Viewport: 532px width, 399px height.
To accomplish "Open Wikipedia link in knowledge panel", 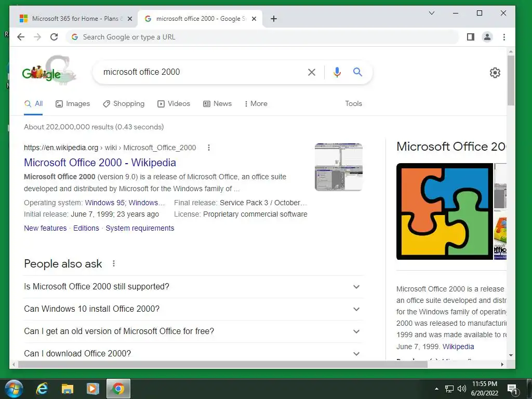I will tap(458, 347).
